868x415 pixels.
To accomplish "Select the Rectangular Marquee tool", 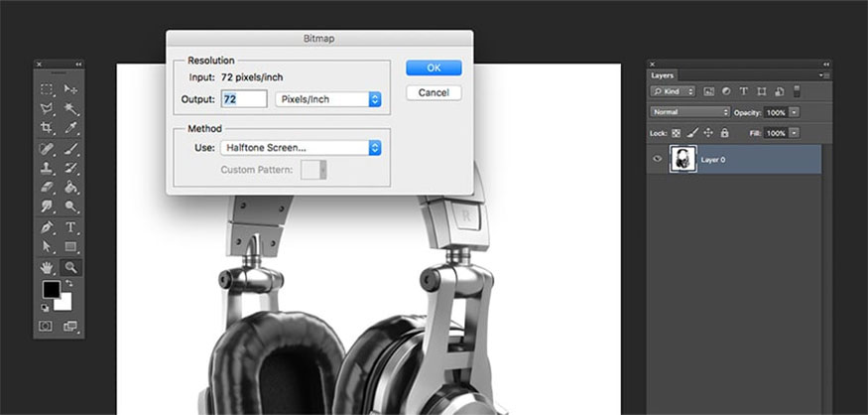I will click(x=47, y=89).
